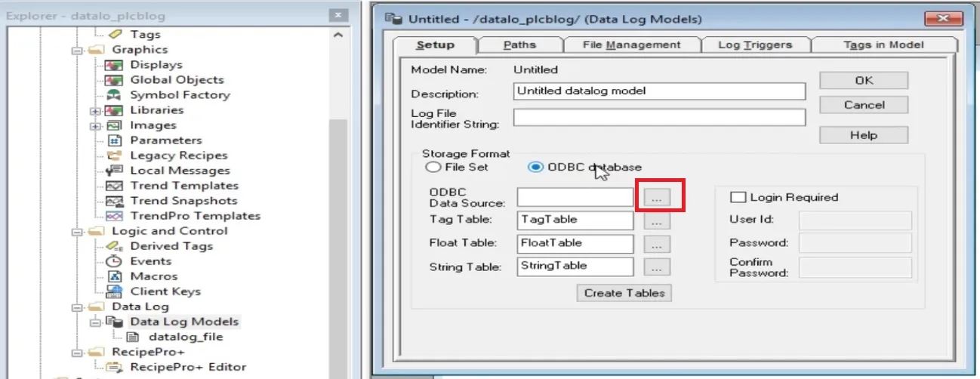Select the ODBC database radio button
The image size is (980, 379).
pos(535,167)
